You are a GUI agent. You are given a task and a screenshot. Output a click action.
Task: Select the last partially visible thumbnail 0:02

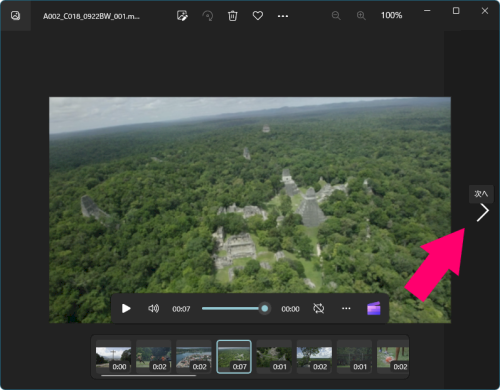[393, 357]
